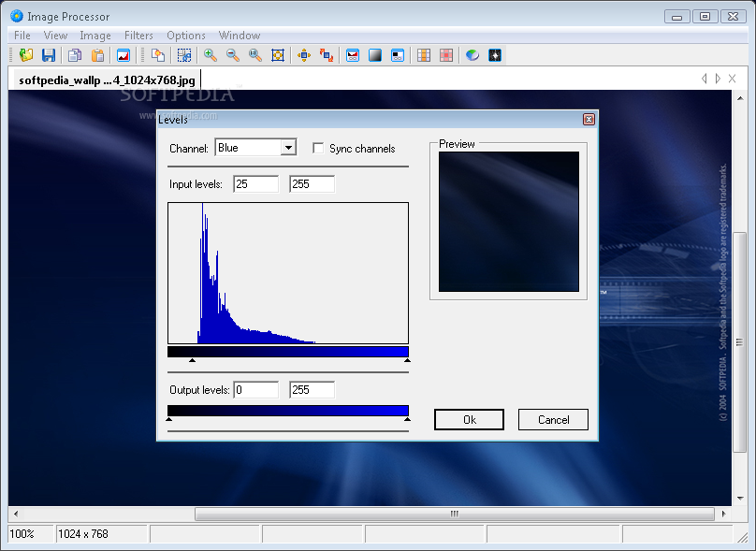Open the View menu

[55, 36]
